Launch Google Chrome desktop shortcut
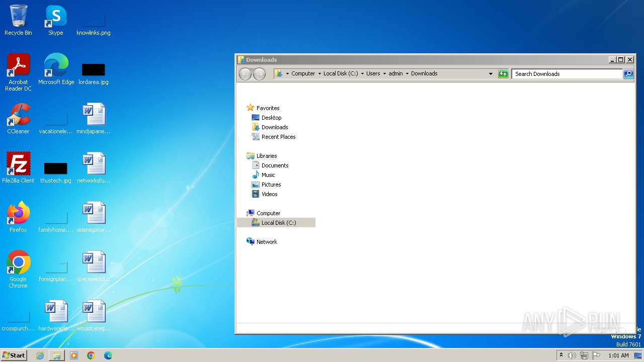The width and height of the screenshot is (644, 362). click(18, 269)
